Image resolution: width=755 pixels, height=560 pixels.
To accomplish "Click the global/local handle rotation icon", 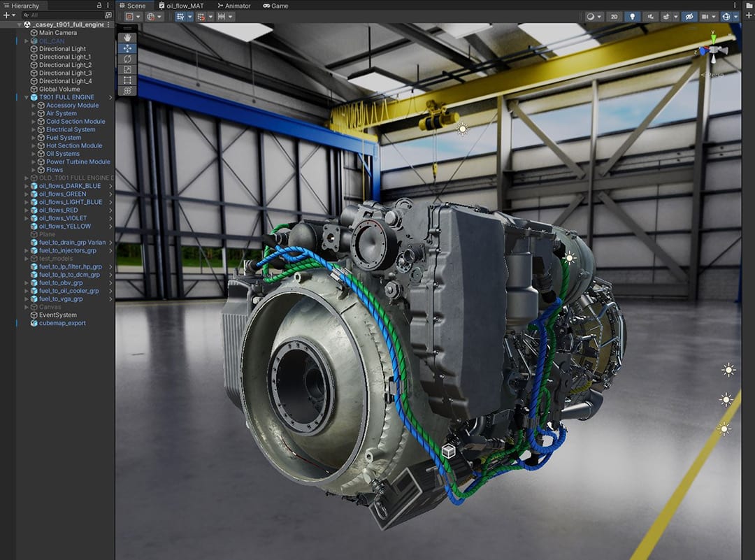I will [151, 16].
